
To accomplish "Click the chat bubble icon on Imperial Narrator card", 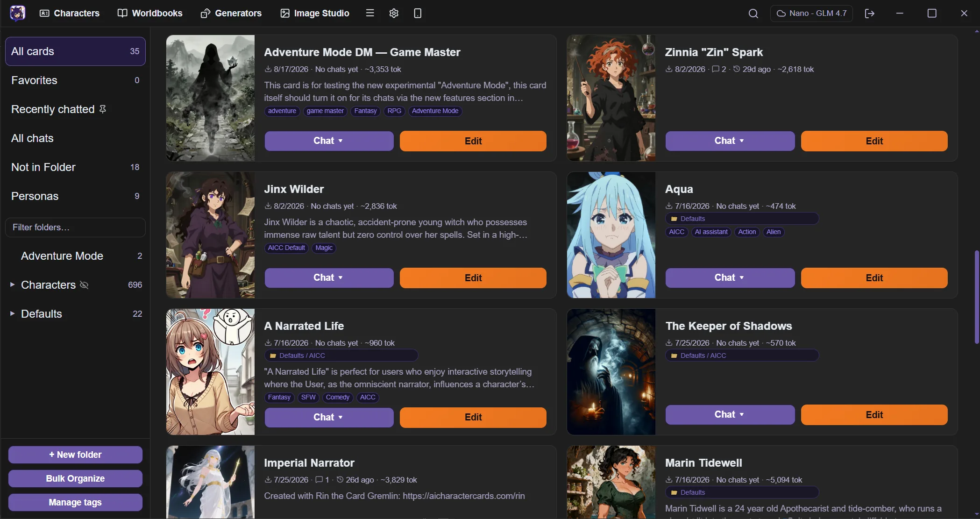I will click(319, 479).
